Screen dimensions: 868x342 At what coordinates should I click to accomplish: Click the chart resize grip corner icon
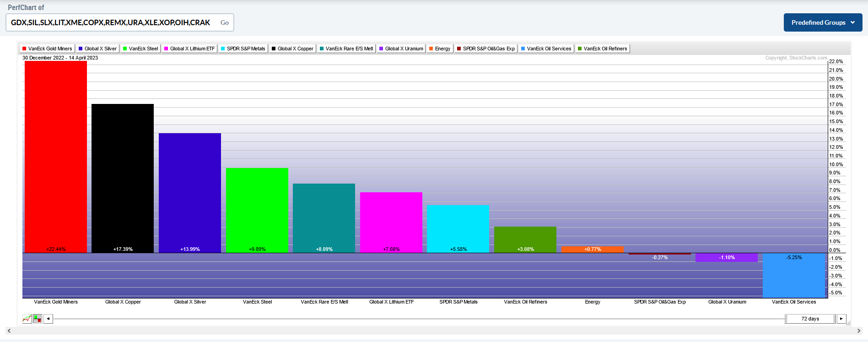849,323
